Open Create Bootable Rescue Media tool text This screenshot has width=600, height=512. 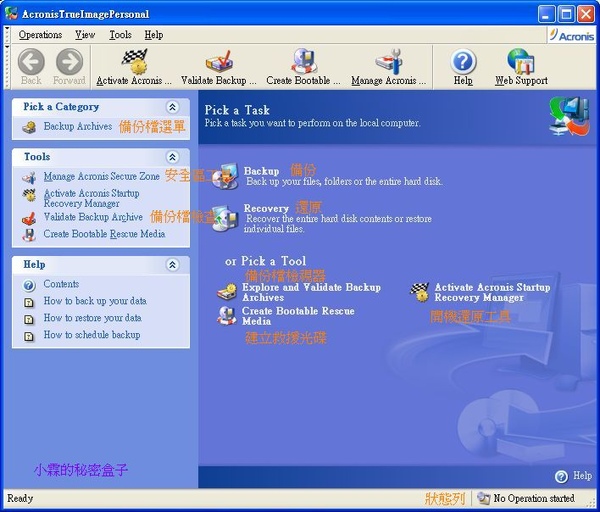click(298, 316)
